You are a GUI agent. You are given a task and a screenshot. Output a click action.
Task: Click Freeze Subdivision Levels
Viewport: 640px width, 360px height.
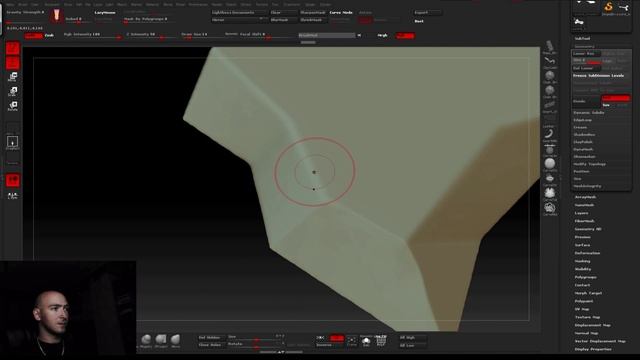pos(599,76)
